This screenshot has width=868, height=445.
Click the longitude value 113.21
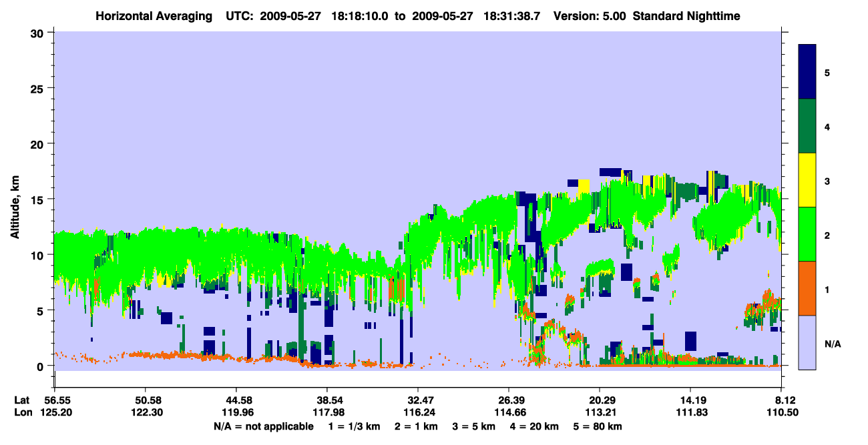(x=600, y=412)
